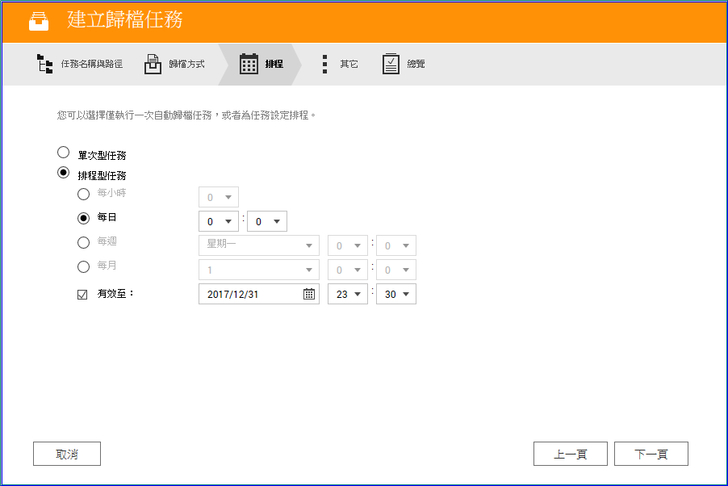Open the 每日 hour dropdown

click(218, 221)
